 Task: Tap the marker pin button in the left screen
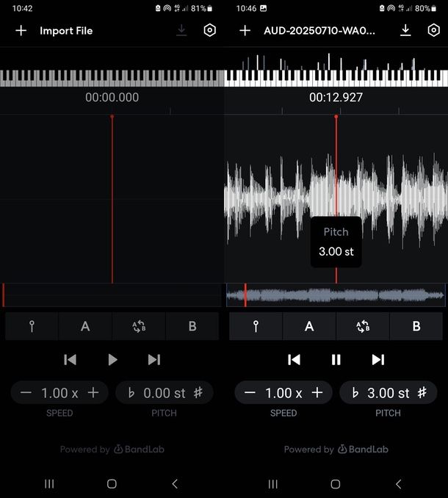click(x=32, y=326)
